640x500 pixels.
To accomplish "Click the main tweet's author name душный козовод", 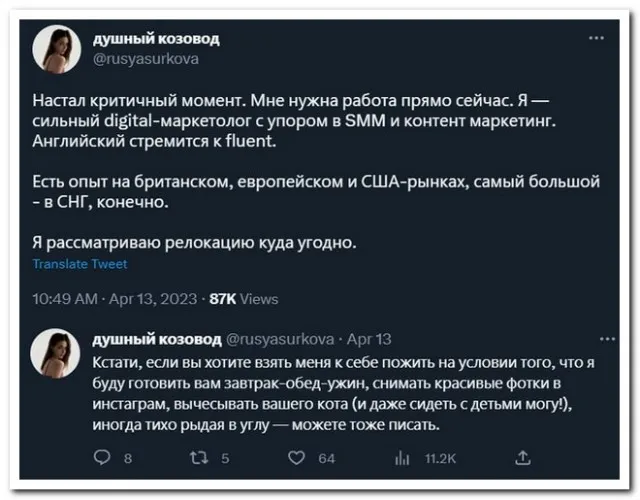I will point(155,39).
